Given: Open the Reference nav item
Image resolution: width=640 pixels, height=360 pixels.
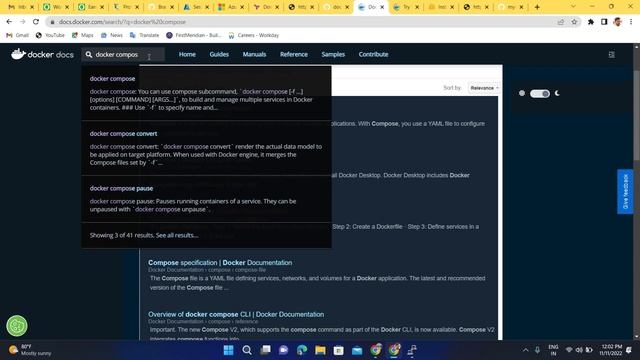Looking at the screenshot, I should (294, 54).
